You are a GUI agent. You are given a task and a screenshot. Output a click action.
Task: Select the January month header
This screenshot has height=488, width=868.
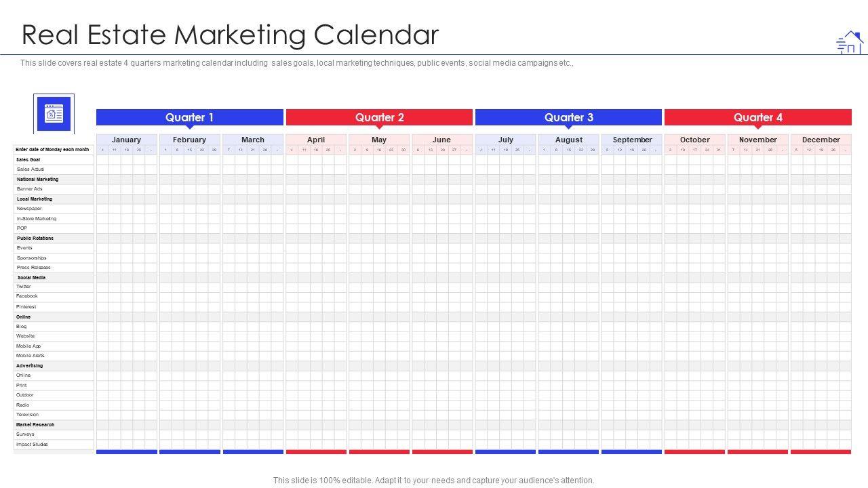pos(126,140)
